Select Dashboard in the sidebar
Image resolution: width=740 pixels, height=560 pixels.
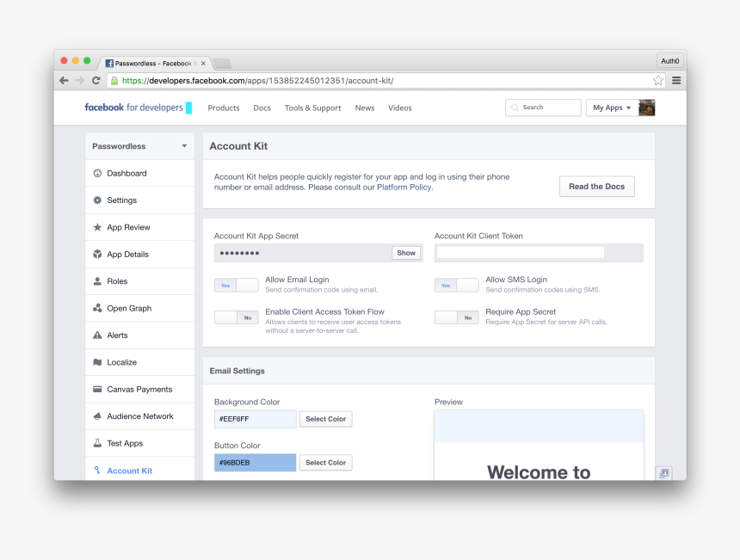pos(139,173)
